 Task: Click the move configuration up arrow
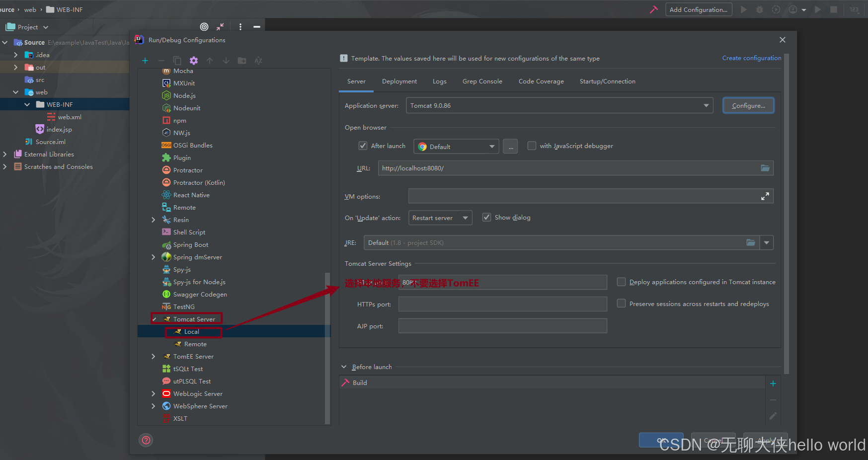[210, 61]
